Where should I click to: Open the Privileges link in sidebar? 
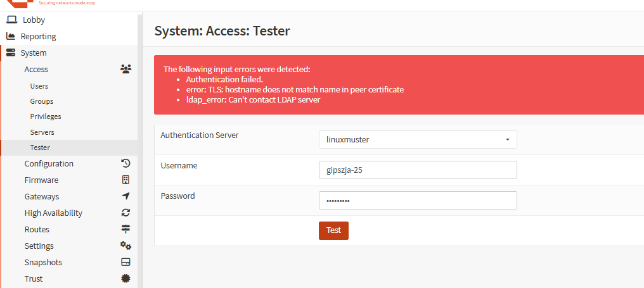click(46, 116)
